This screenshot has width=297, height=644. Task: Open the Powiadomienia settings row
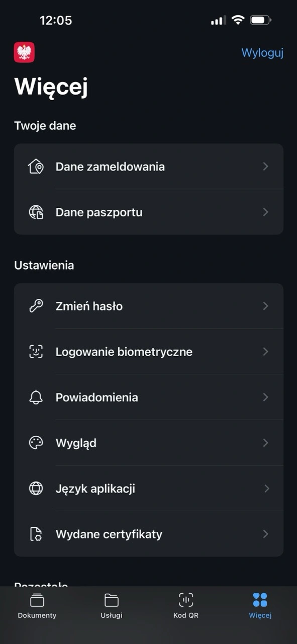(x=149, y=397)
